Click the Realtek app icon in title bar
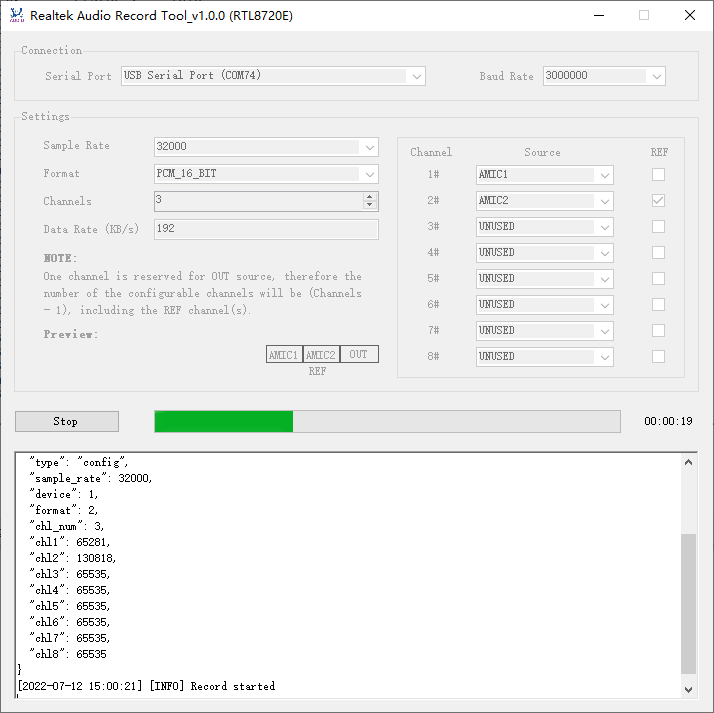 point(16,16)
